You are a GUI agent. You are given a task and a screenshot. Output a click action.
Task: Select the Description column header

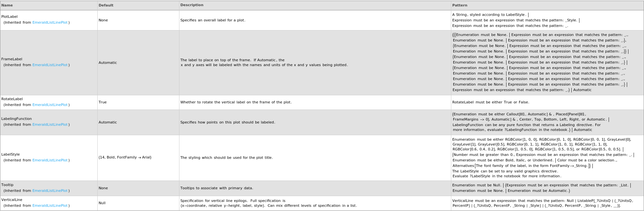(192, 5)
